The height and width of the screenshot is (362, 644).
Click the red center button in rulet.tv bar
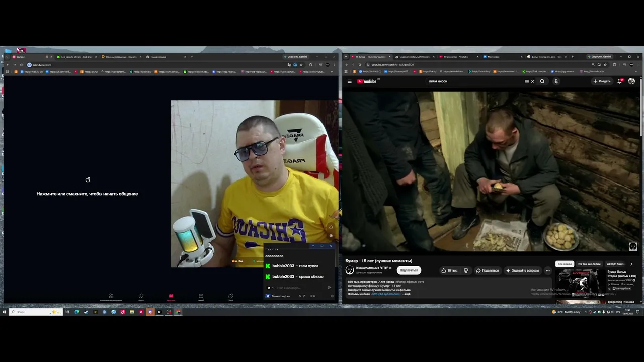pyautogui.click(x=171, y=297)
